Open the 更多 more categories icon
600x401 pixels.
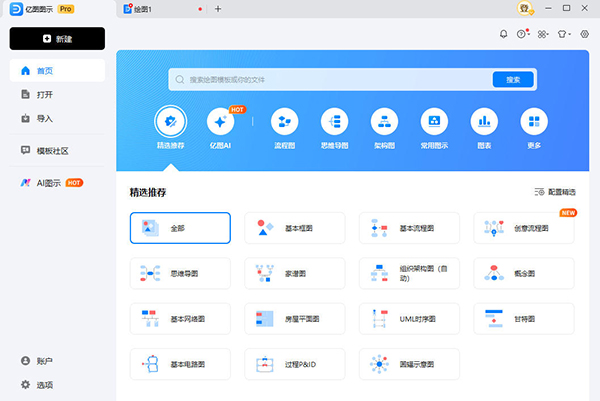tap(534, 122)
